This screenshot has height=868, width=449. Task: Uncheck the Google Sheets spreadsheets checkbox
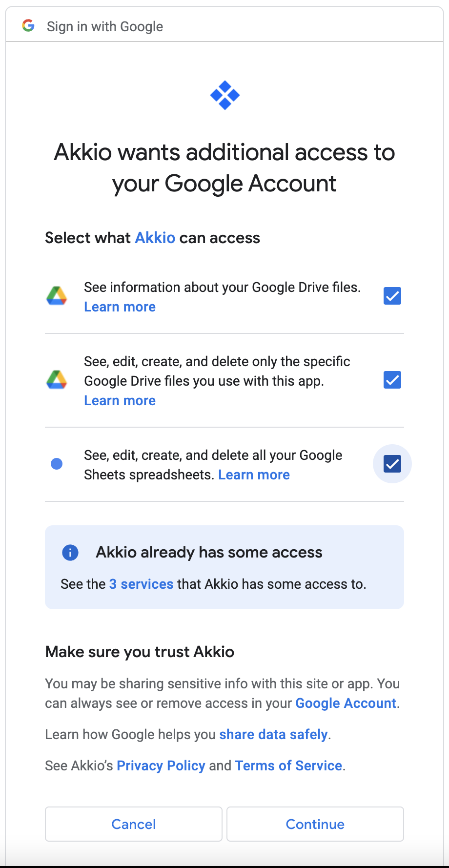pyautogui.click(x=392, y=464)
